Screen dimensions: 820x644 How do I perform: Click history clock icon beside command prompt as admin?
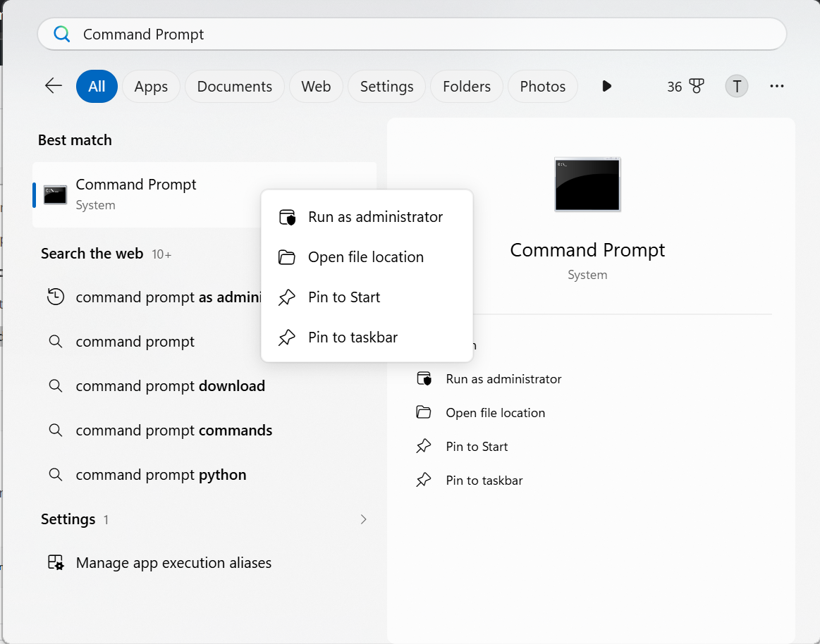pos(56,297)
